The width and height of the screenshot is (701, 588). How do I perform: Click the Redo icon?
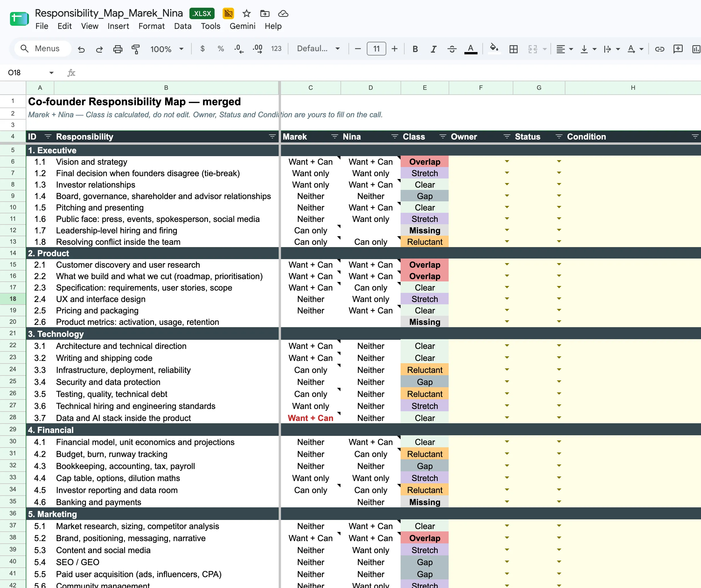[99, 49]
